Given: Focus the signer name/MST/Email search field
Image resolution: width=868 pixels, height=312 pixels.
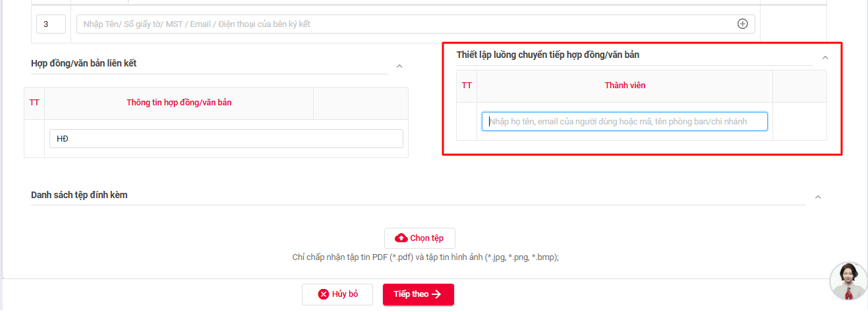Looking at the screenshot, I should [415, 24].
